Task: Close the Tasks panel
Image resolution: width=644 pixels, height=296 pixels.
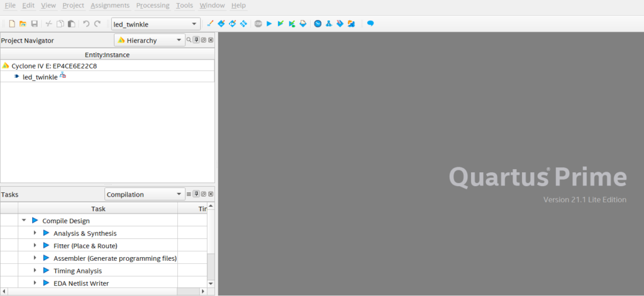Action: [x=211, y=194]
